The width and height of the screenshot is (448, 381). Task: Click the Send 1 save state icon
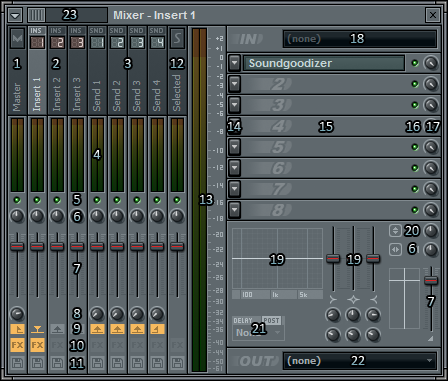pyautogui.click(x=97, y=363)
